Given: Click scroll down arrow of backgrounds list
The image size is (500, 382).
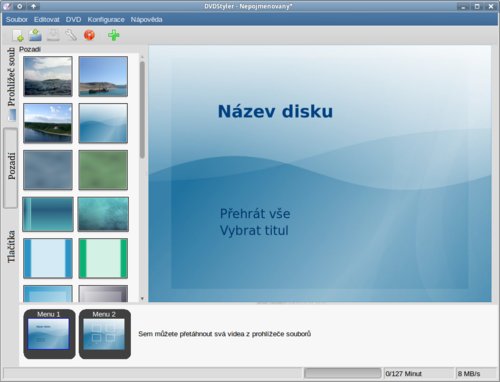Looking at the screenshot, I should click(x=142, y=299).
